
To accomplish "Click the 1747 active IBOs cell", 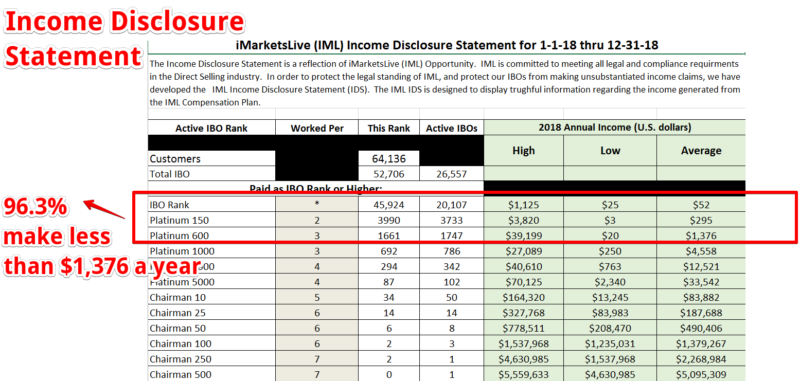I will (452, 236).
